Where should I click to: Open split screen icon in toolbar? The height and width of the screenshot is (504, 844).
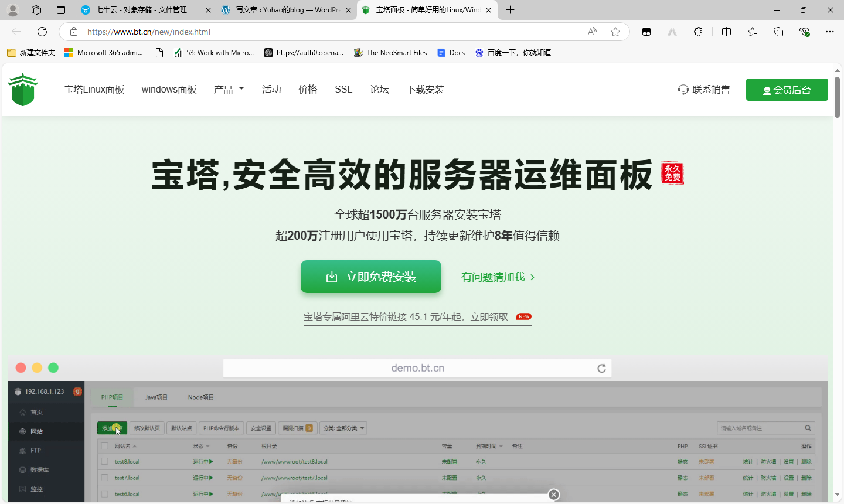click(x=727, y=32)
